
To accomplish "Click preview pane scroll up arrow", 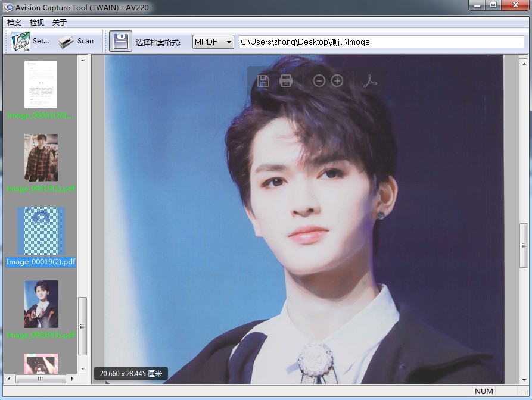I will pos(524,63).
